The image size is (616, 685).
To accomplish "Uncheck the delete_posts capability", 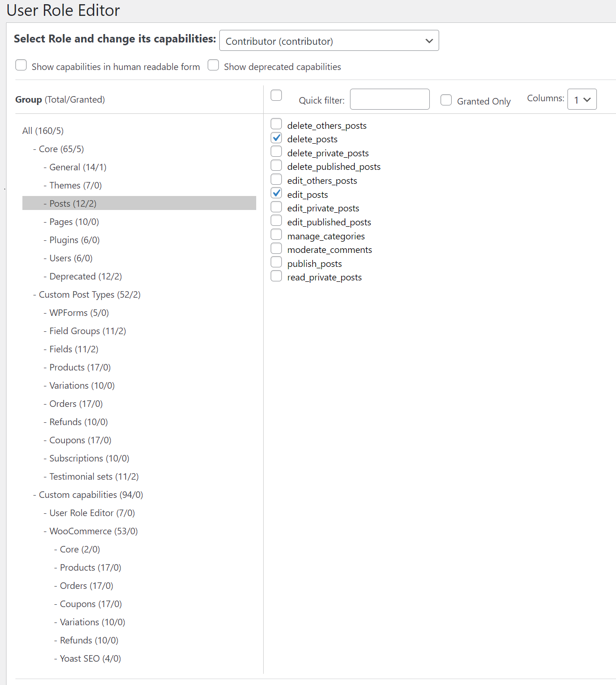I will coord(276,138).
